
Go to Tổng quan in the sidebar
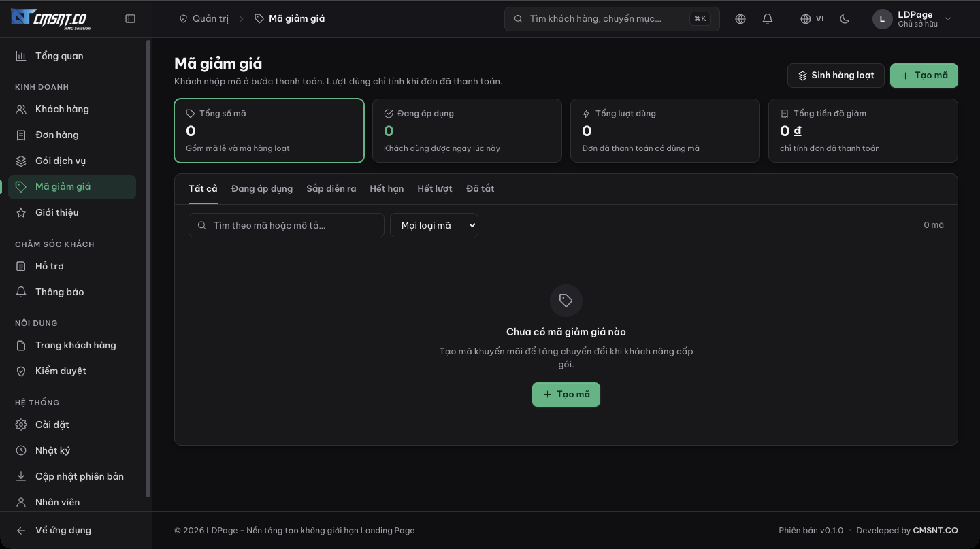[x=72, y=56]
